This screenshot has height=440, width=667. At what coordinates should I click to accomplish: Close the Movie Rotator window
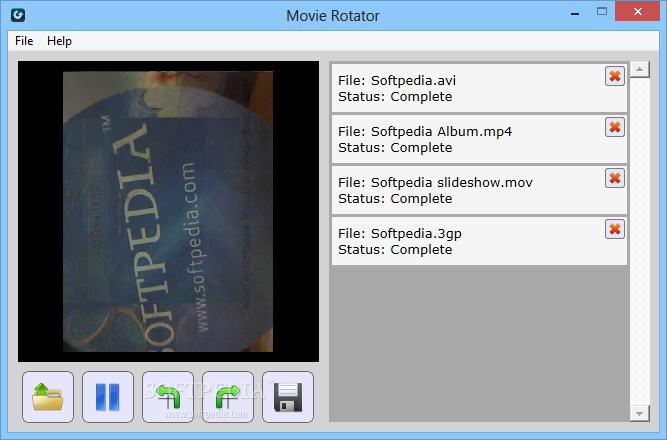(637, 11)
